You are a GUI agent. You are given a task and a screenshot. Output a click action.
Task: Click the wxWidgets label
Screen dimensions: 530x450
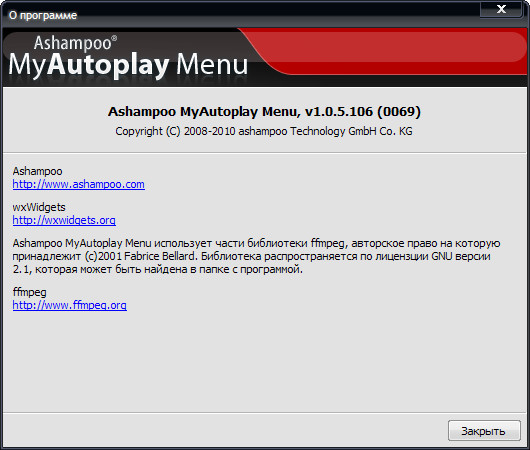(39, 207)
